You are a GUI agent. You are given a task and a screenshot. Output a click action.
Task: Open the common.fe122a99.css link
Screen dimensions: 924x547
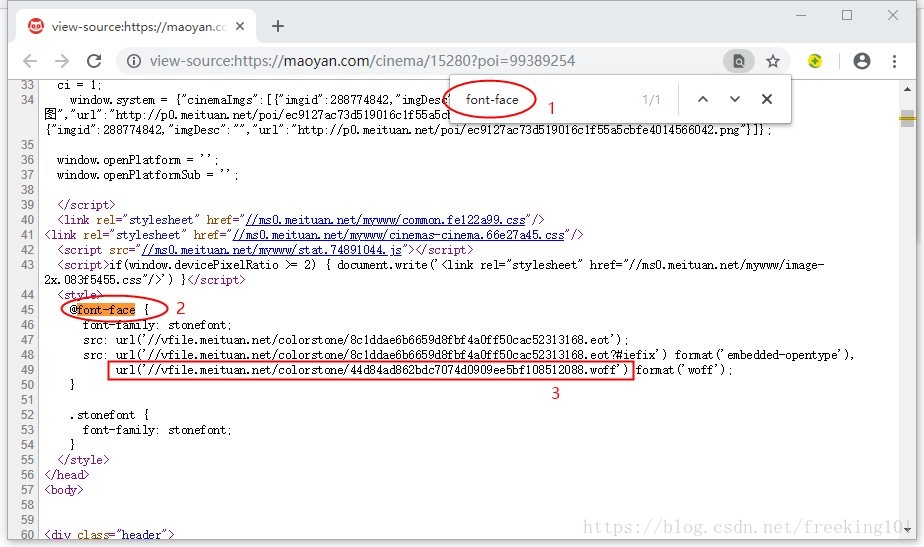[x=385, y=220]
